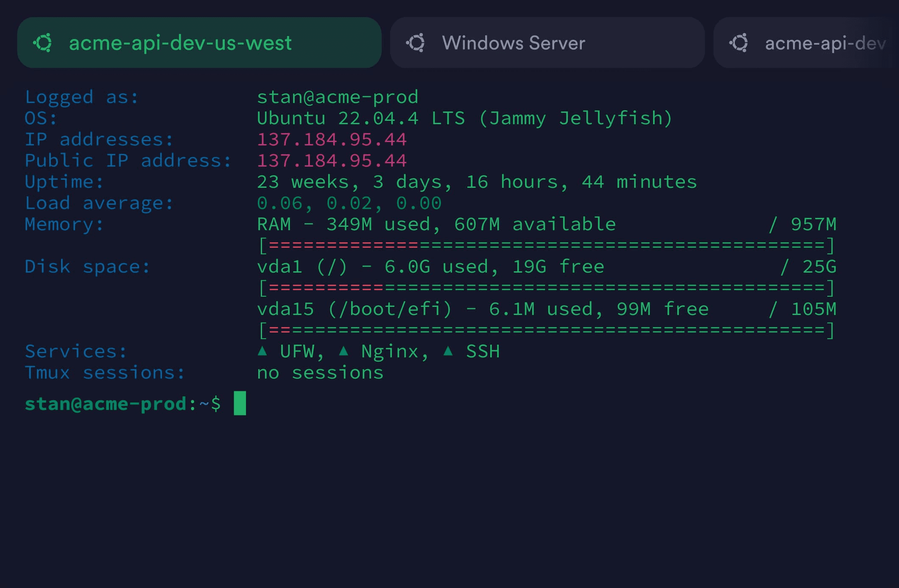
Task: Click the Ubuntu 22.04.4 LTS text
Action: coord(361,118)
